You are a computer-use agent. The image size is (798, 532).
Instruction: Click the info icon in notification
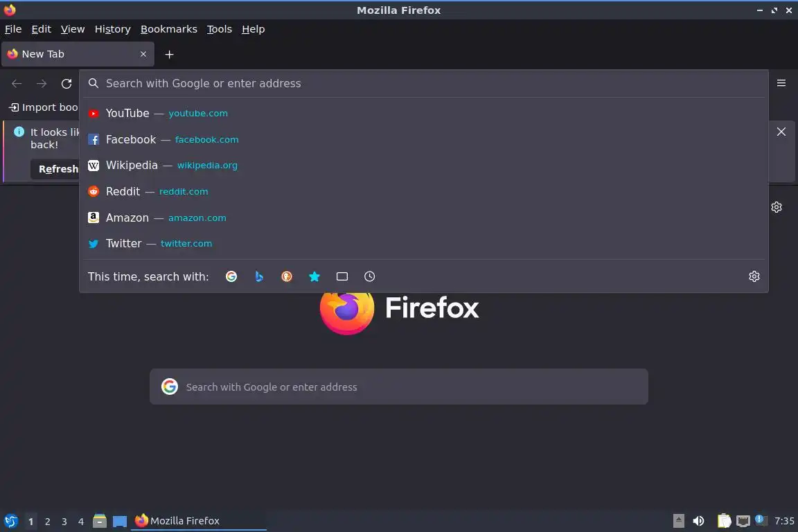pyautogui.click(x=19, y=132)
